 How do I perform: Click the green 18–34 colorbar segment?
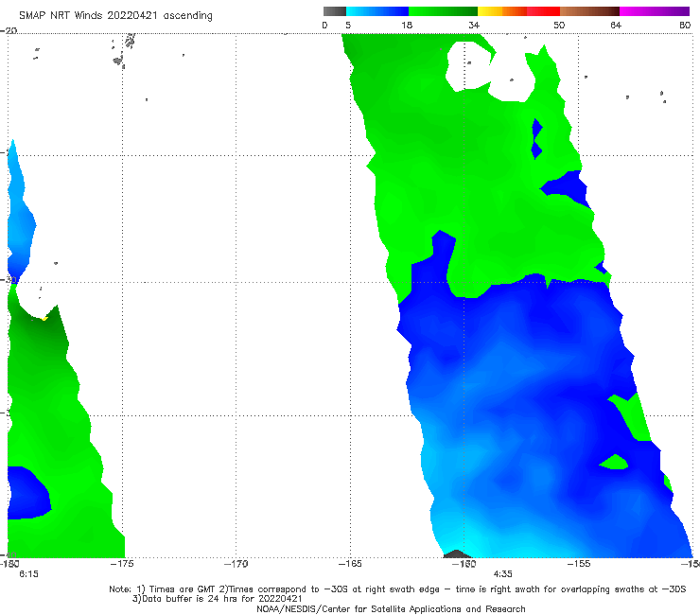(x=443, y=11)
